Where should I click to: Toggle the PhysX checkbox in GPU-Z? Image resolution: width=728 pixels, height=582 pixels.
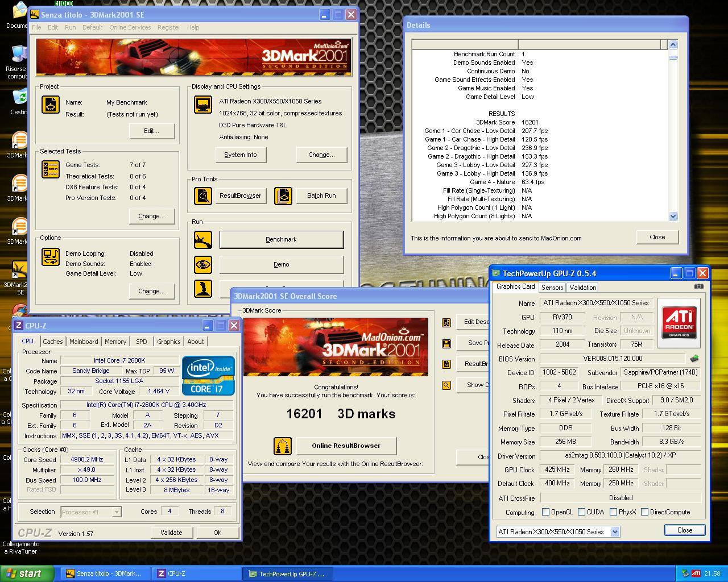(614, 512)
